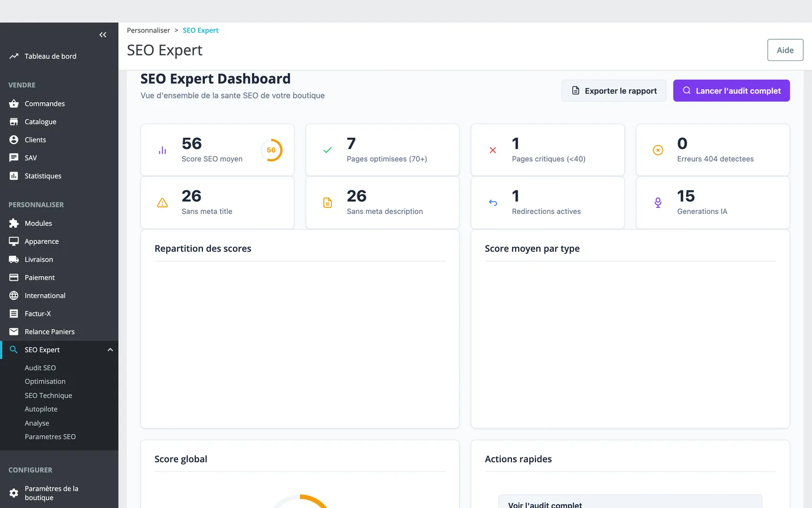Click the Pages optimisees (70+) label
This screenshot has height=508, width=812.
(x=387, y=159)
